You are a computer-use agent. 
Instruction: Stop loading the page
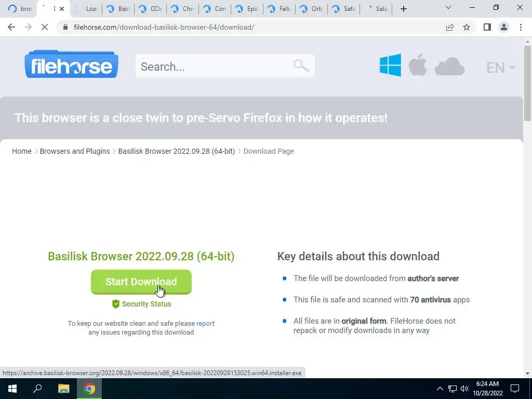[x=45, y=27]
